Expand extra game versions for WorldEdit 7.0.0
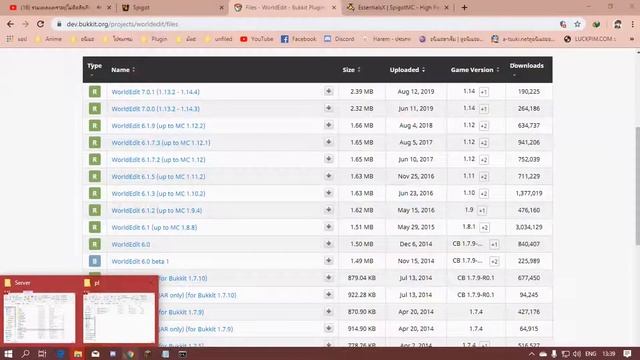Image resolution: width=640 pixels, height=360 pixels. pos(484,109)
